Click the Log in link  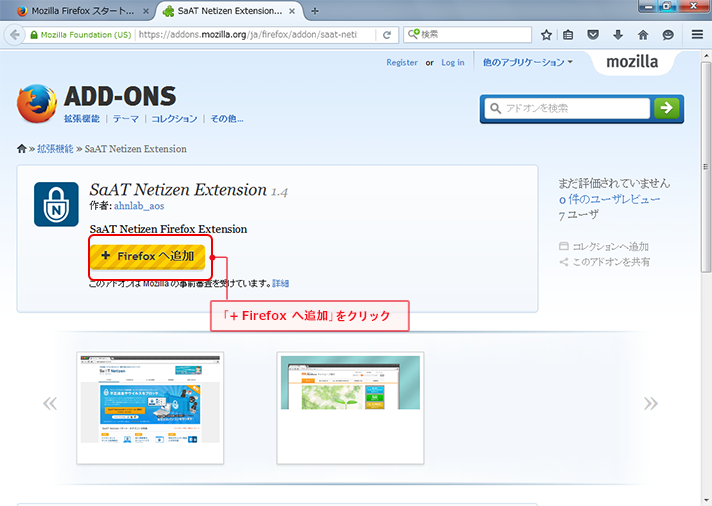(453, 62)
